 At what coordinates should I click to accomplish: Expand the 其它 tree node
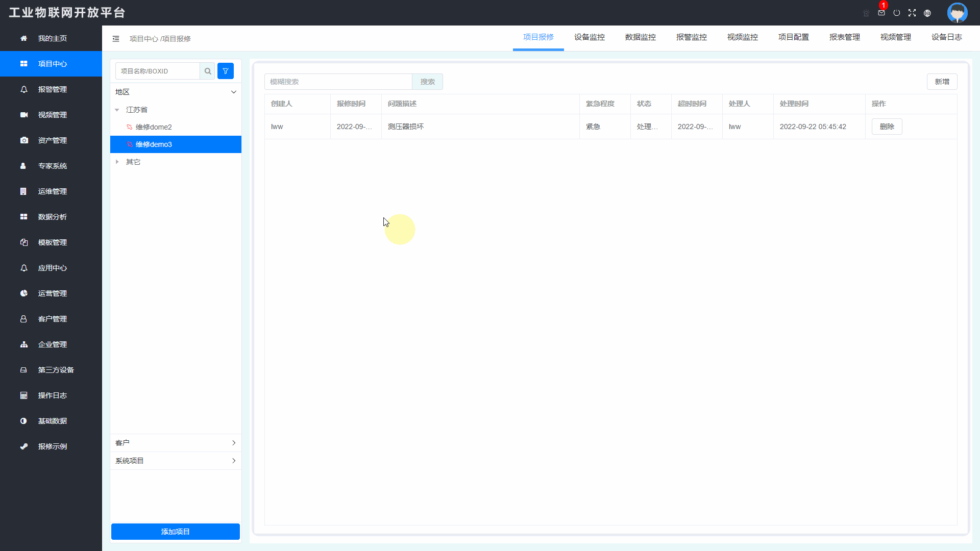point(116,162)
